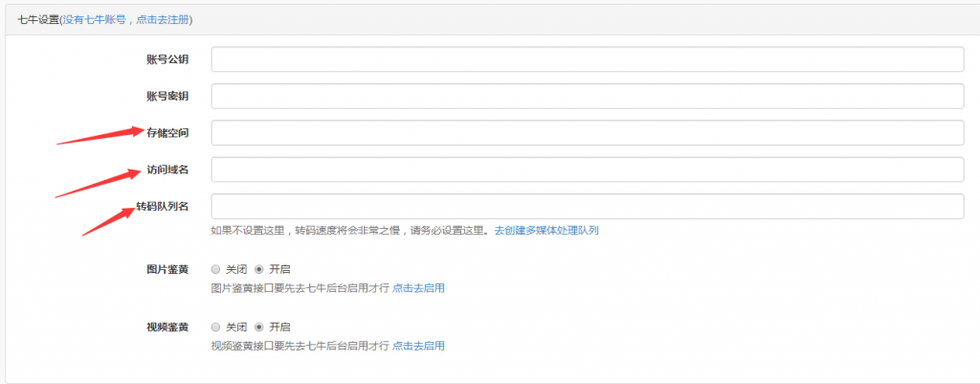Image resolution: width=980 pixels, height=384 pixels.
Task: Open 点击去启用 link under 图片鉴黄
Action: coord(418,288)
